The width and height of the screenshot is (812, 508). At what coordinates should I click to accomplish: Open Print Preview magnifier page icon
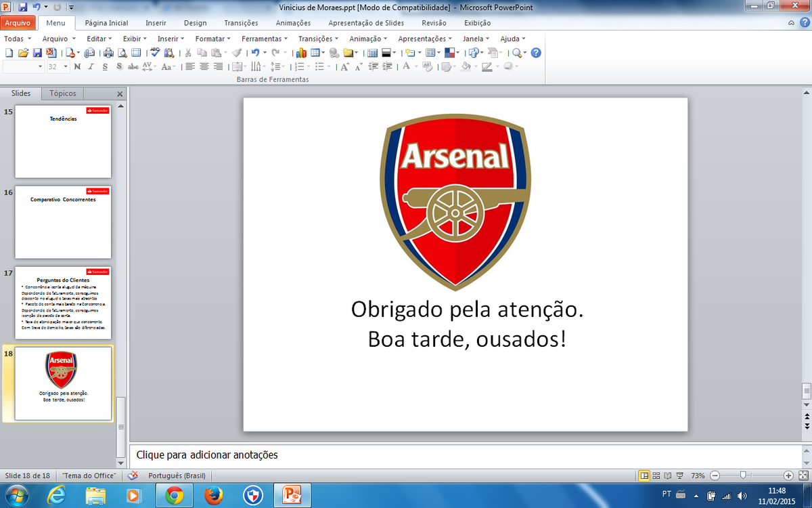[122, 53]
